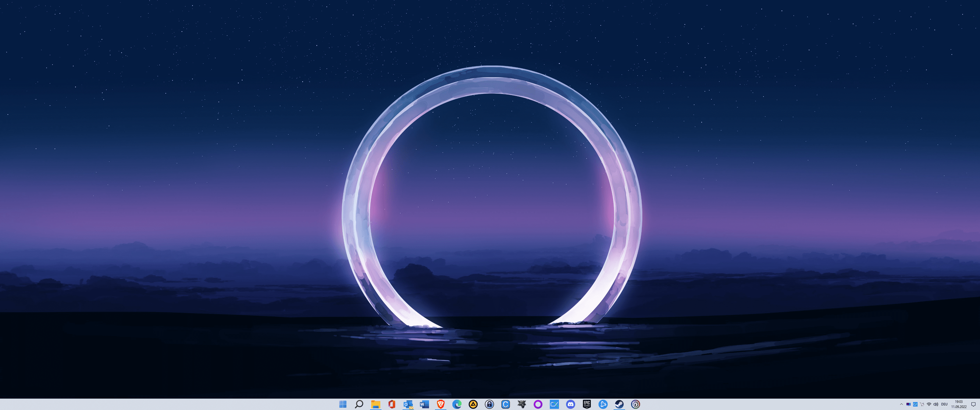Launch Discord from taskbar

[x=570, y=404]
